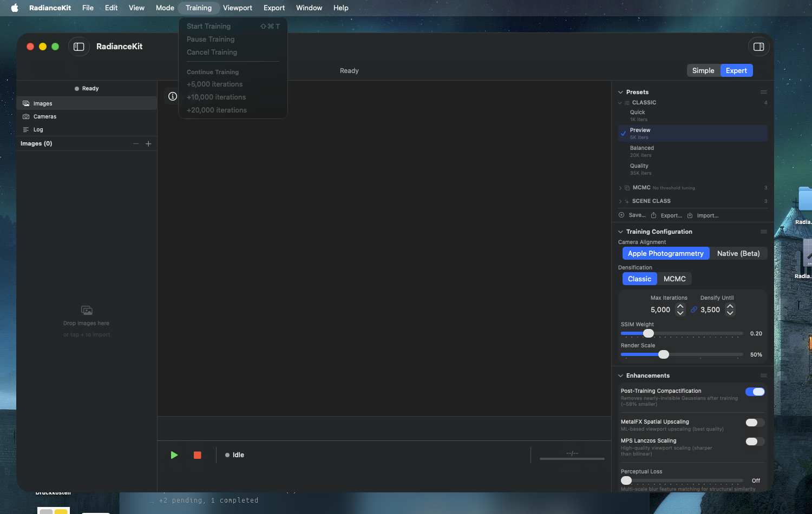Toggle Post-Training Compactification switch
The height and width of the screenshot is (514, 812).
[755, 392]
